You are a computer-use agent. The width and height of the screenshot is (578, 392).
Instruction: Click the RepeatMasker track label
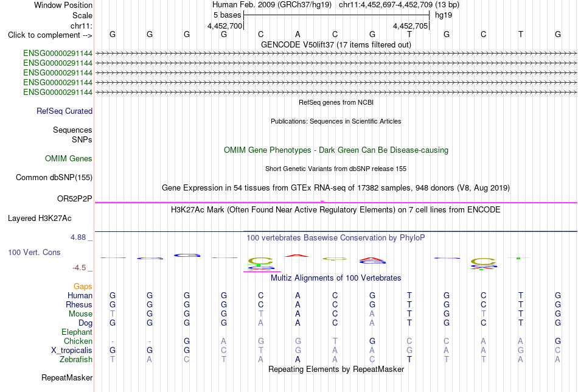tap(67, 377)
